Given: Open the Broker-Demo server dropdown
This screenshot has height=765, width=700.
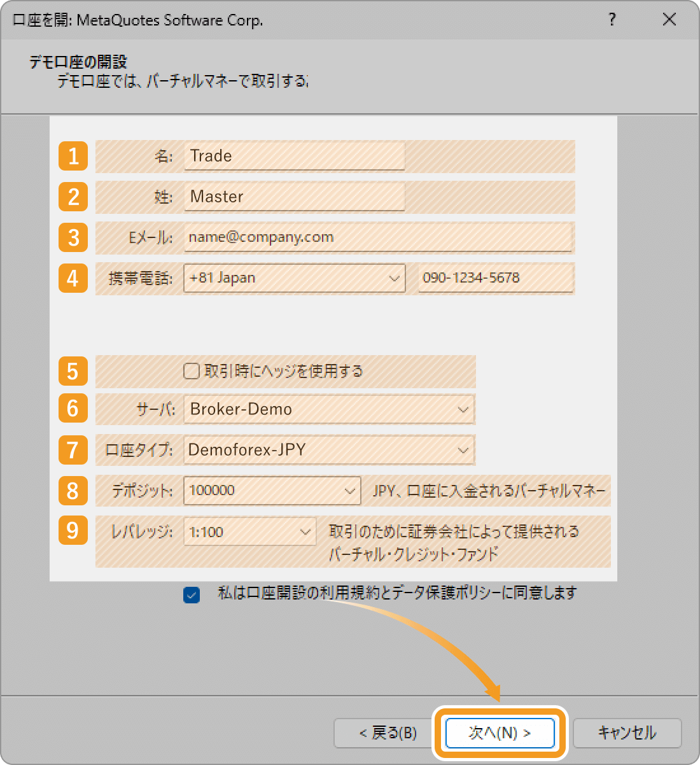Looking at the screenshot, I should pos(328,409).
